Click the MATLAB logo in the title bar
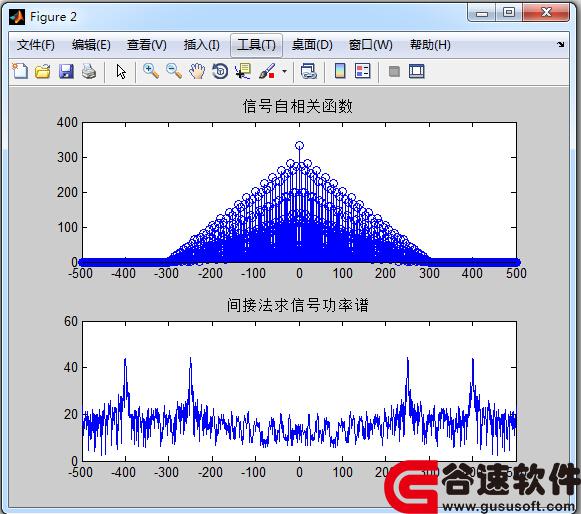Image resolution: width=581 pixels, height=514 pixels. 17,17
